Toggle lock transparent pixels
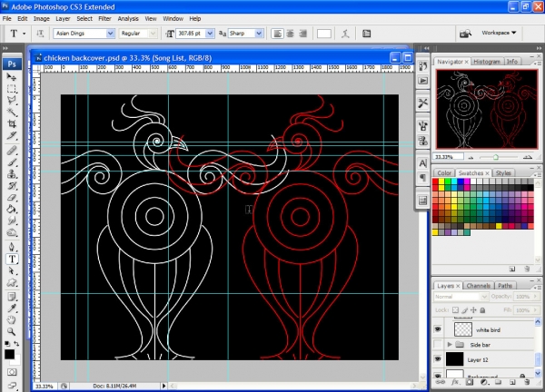Viewport: 545px width, 392px height. (455, 310)
